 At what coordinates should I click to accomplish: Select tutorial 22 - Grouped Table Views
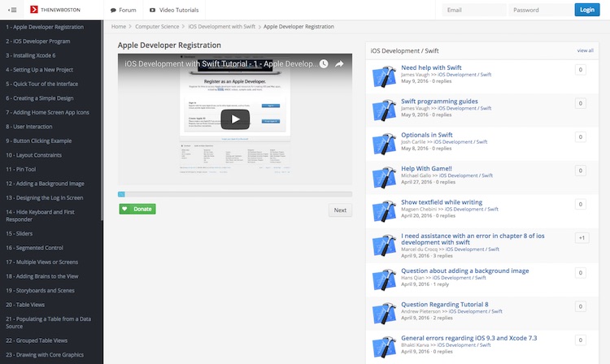[37, 340]
